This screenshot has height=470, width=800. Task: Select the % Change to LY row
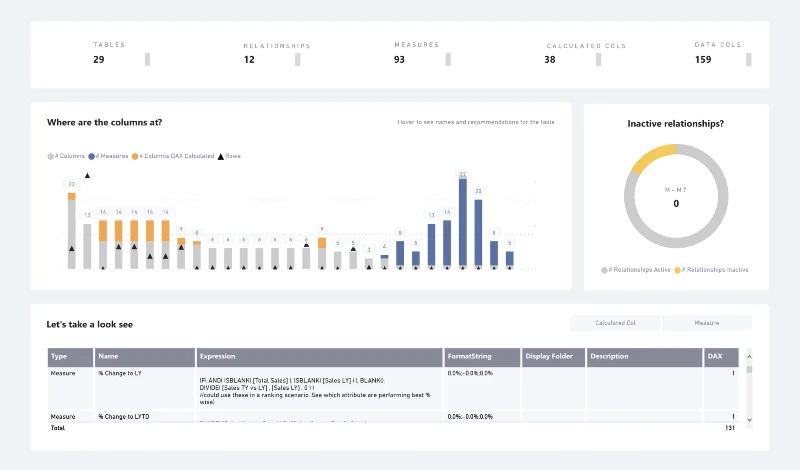393,388
